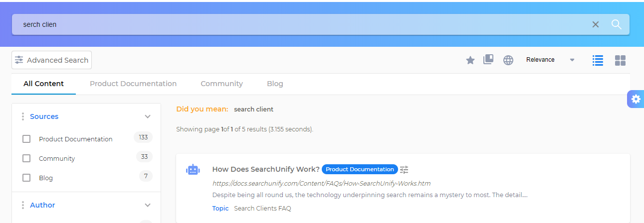
Task: Click the 'search client' suggestion
Action: point(253,109)
